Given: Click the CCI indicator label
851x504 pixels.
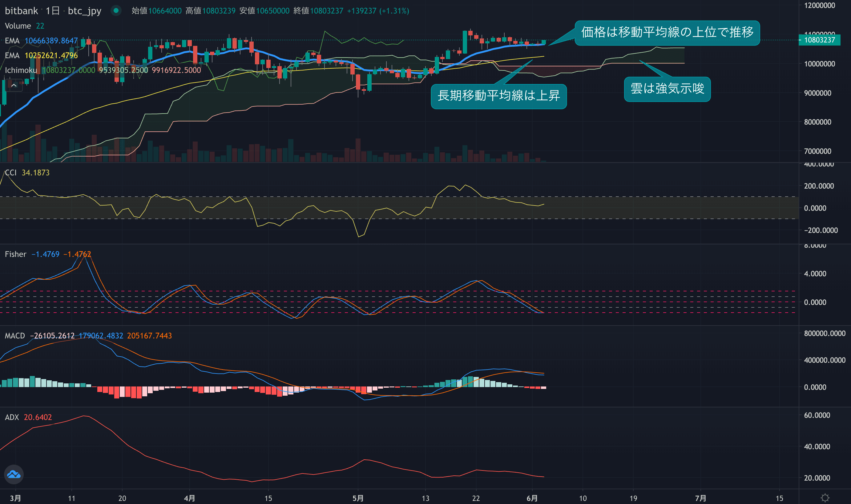Looking at the screenshot, I should [10, 173].
